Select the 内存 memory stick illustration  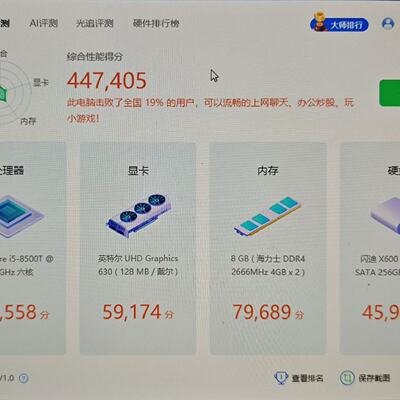(268, 216)
